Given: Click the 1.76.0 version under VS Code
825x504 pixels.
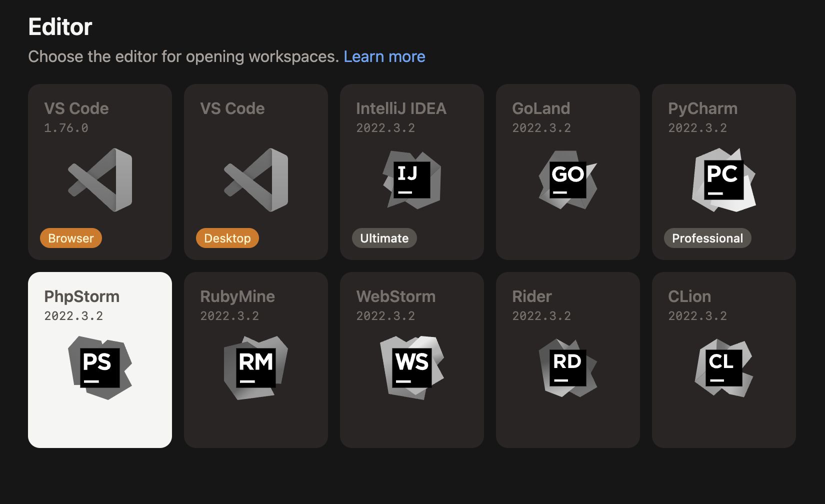Looking at the screenshot, I should 66,128.
